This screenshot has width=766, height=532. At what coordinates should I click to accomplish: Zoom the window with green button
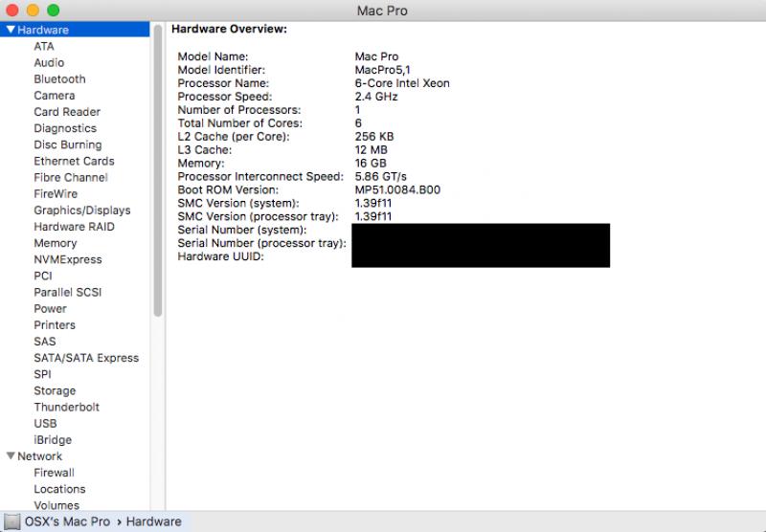(x=54, y=10)
